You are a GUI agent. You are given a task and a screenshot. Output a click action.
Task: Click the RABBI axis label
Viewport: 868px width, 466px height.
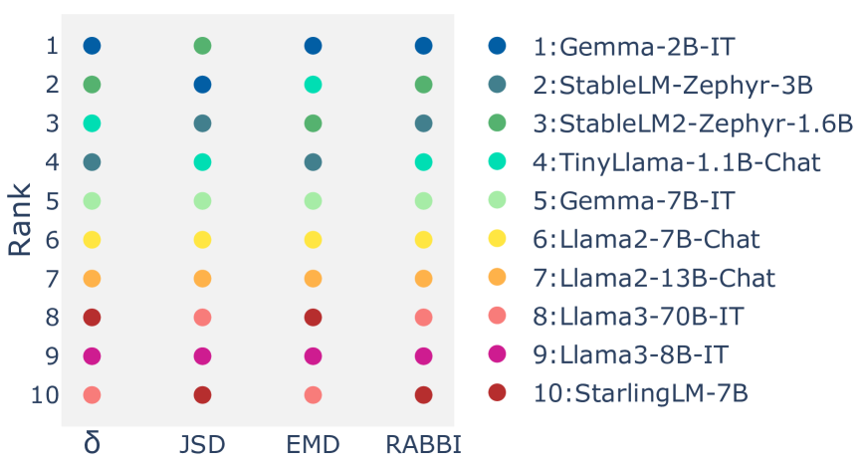tap(423, 444)
